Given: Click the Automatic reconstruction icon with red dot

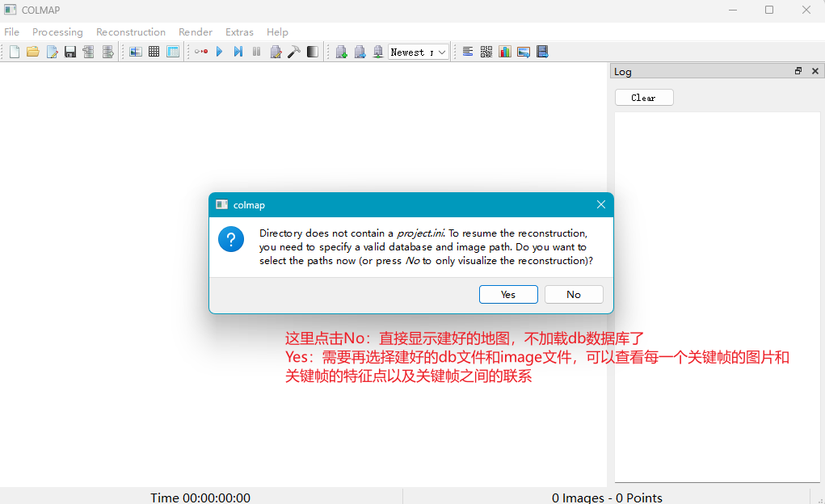Looking at the screenshot, I should [x=201, y=52].
